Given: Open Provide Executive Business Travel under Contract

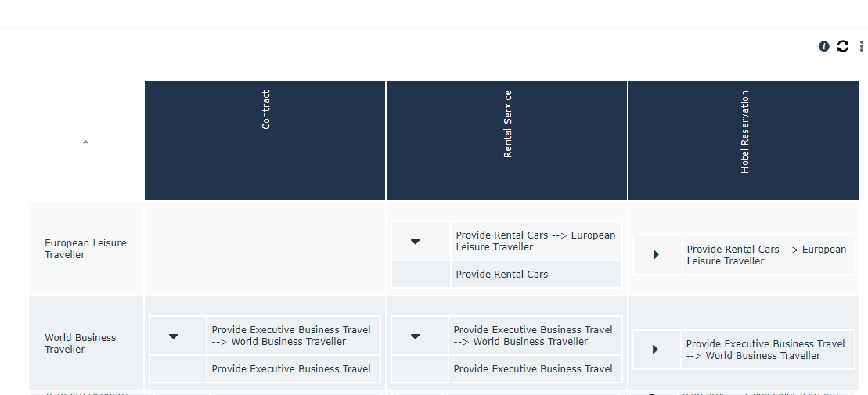Looking at the screenshot, I should click(x=290, y=369).
